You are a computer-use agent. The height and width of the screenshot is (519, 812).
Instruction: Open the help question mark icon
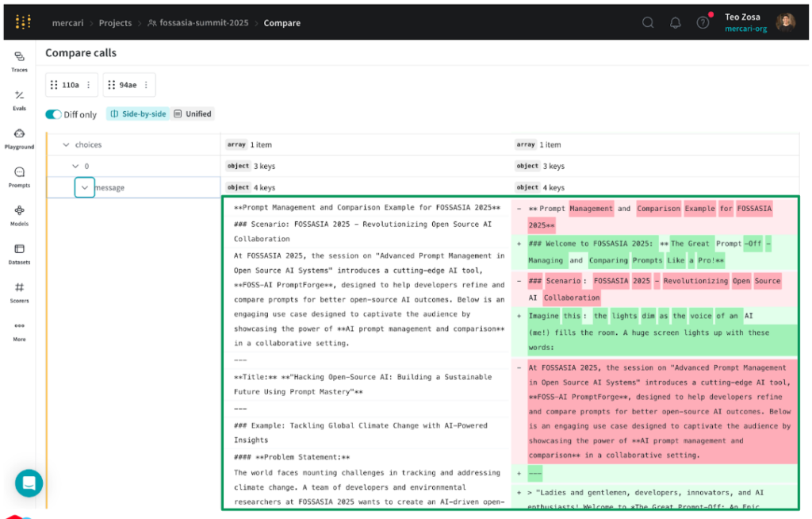tap(703, 22)
